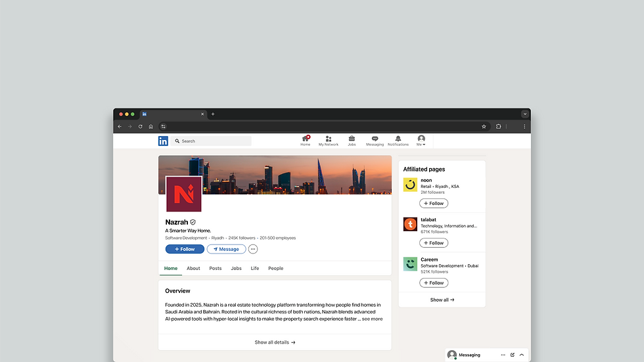Follow the talabat page
This screenshot has width=644, height=362.
(x=434, y=243)
